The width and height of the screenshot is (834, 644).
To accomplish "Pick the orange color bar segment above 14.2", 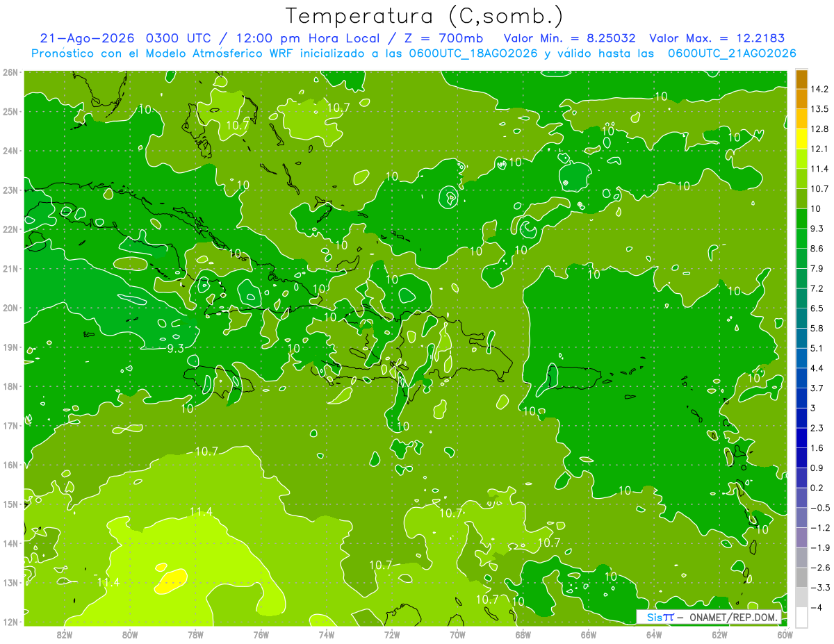I will 801,80.
